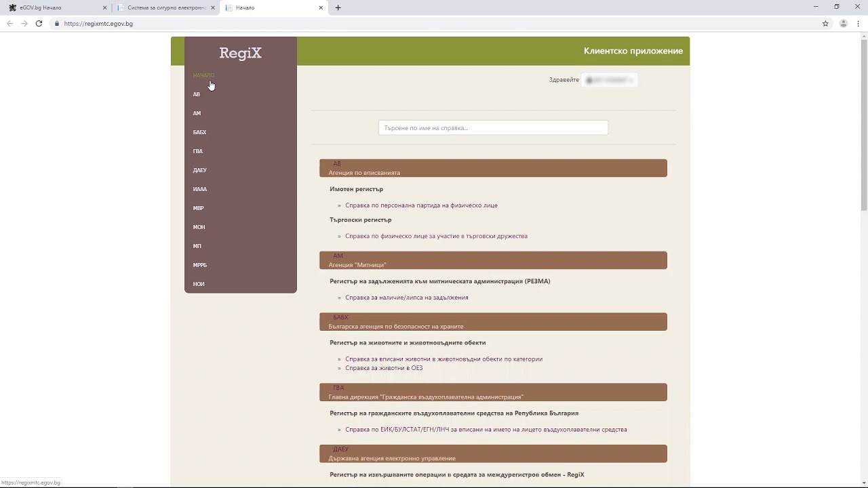Open Справка по физическо лице за участие в търговски дружества
Viewport: 868px width, 488px height.
tap(436, 236)
